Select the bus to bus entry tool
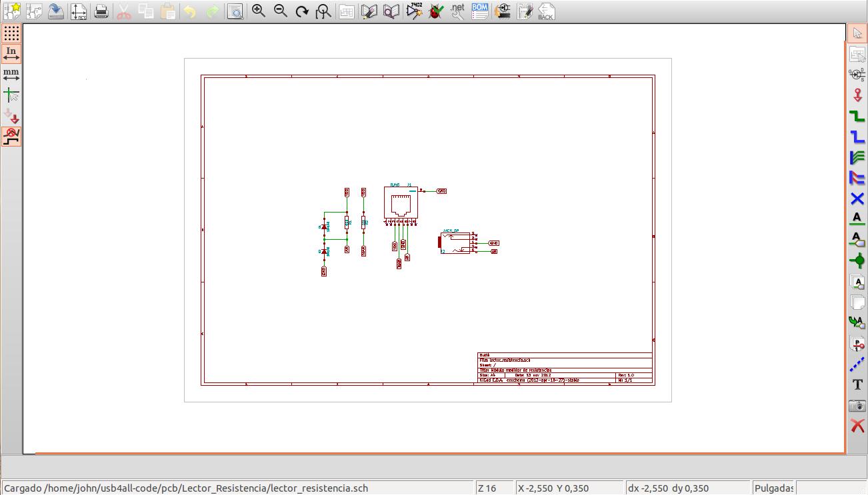The width and height of the screenshot is (868, 495). pyautogui.click(x=857, y=178)
